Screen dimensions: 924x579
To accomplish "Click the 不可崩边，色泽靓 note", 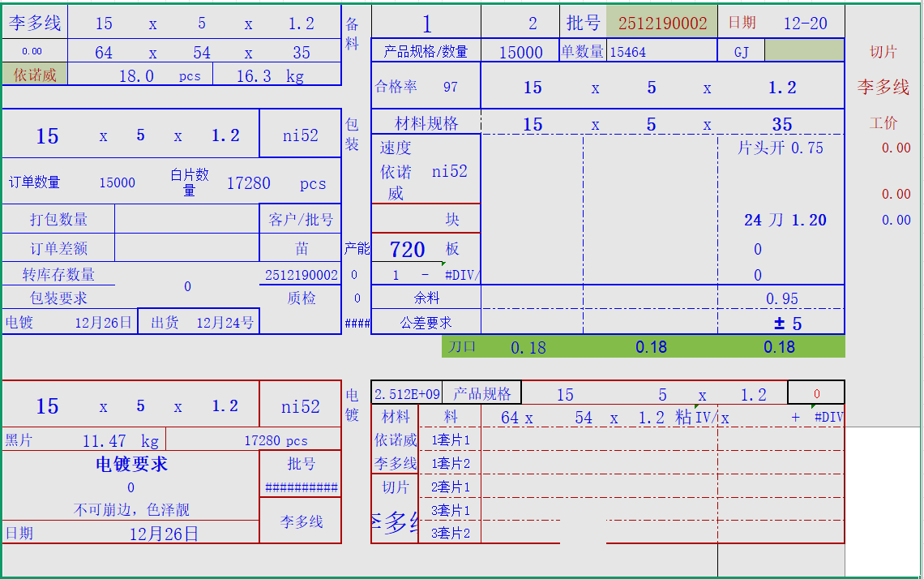I will point(131,509).
